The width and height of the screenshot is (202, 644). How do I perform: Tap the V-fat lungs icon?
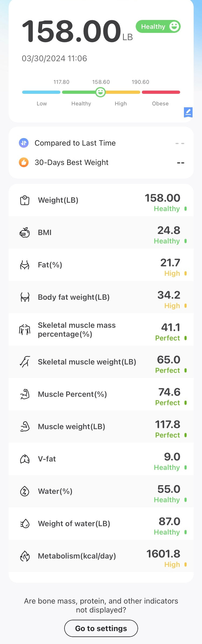(25, 459)
